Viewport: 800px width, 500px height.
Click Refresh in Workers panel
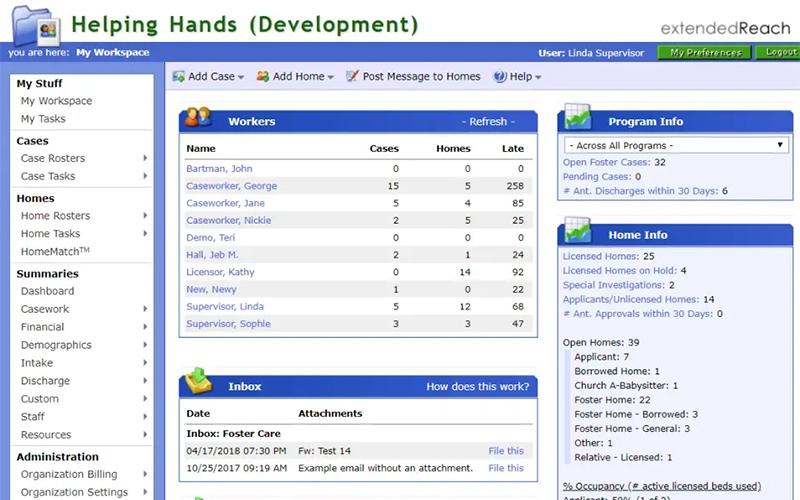[x=488, y=122]
